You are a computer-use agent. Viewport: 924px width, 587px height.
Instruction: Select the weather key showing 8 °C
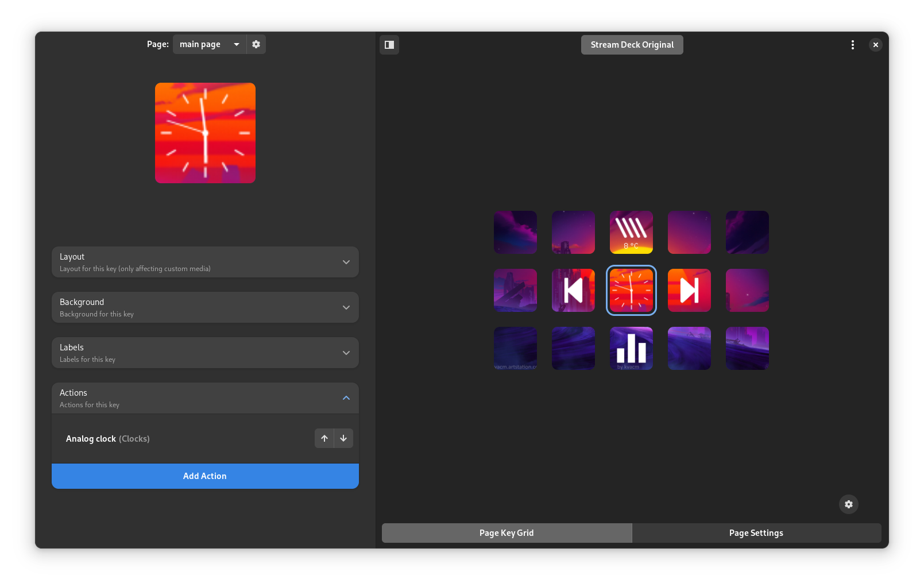631,233
